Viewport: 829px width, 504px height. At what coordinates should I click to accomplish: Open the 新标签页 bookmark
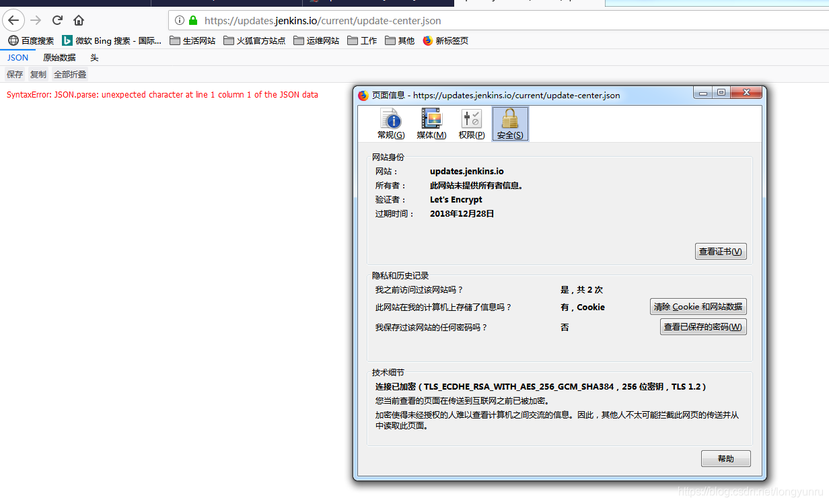[x=445, y=40]
